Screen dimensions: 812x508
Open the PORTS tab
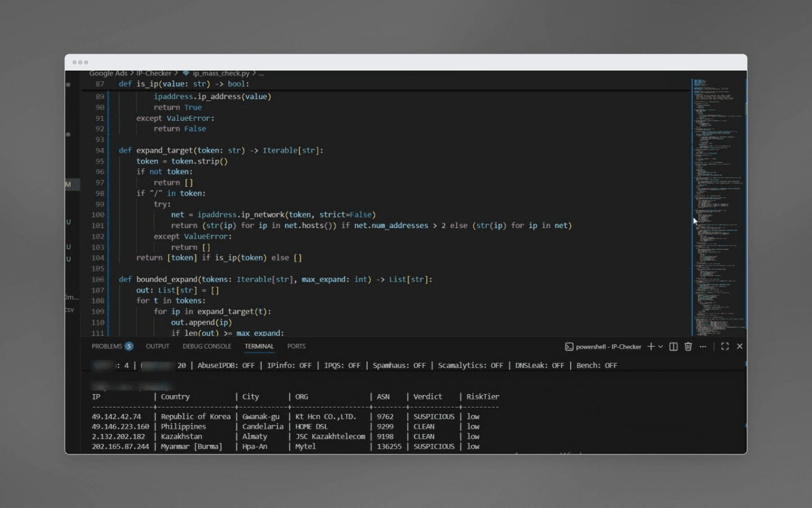297,346
